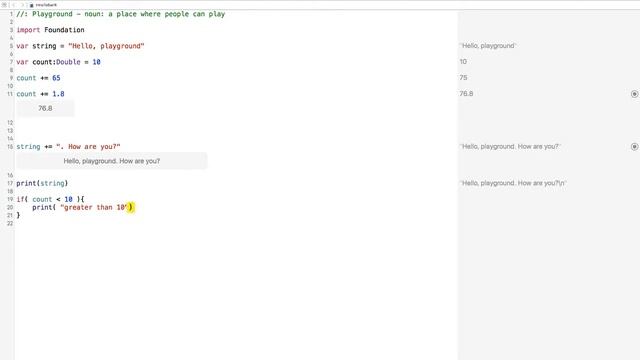This screenshot has width=640, height=360.
Task: Click the literal 65 on line 9
Action: [56, 78]
